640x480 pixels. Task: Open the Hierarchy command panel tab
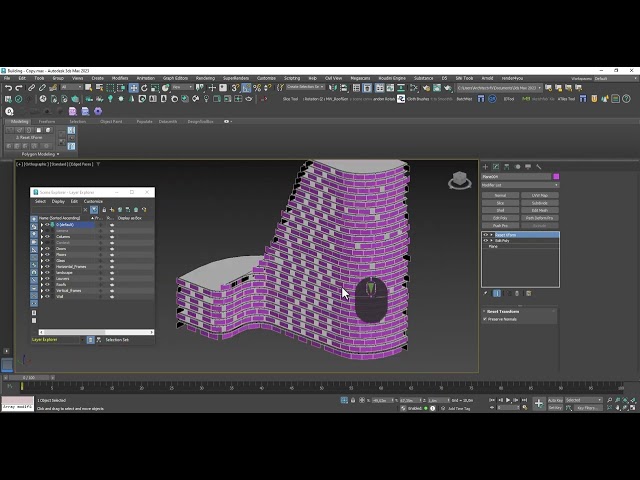(x=507, y=167)
